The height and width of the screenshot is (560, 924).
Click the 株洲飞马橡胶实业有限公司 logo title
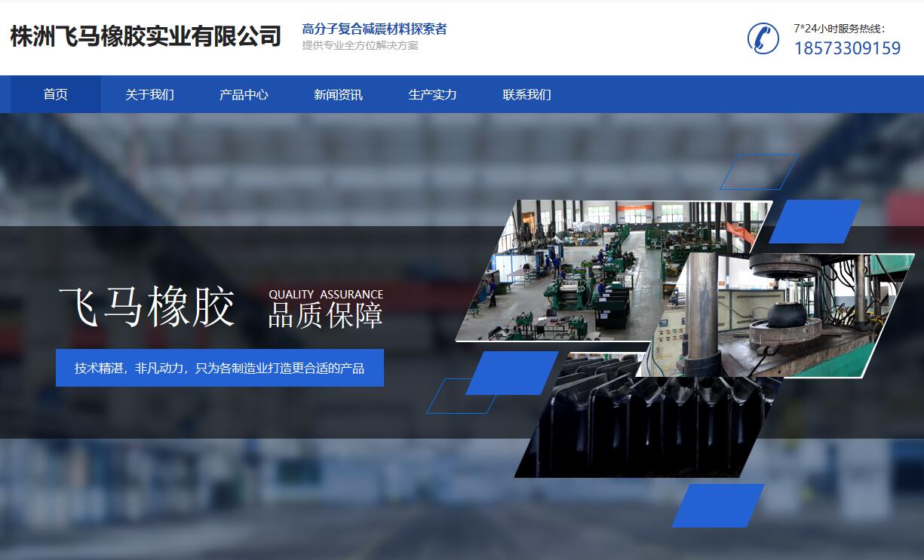pyautogui.click(x=146, y=36)
